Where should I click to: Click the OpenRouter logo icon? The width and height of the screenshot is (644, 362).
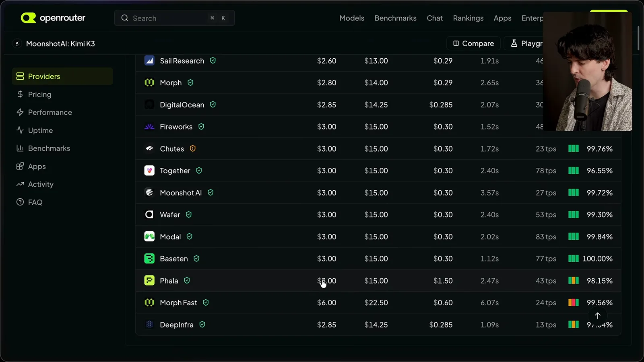(29, 18)
